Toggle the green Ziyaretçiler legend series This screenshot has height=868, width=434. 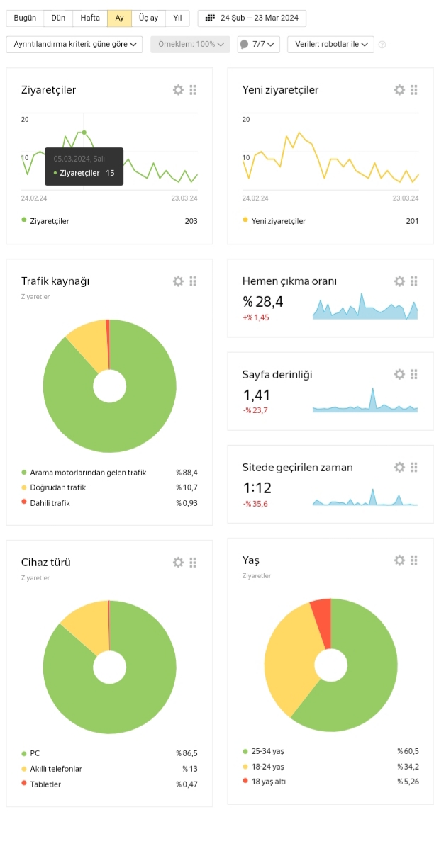click(x=45, y=221)
